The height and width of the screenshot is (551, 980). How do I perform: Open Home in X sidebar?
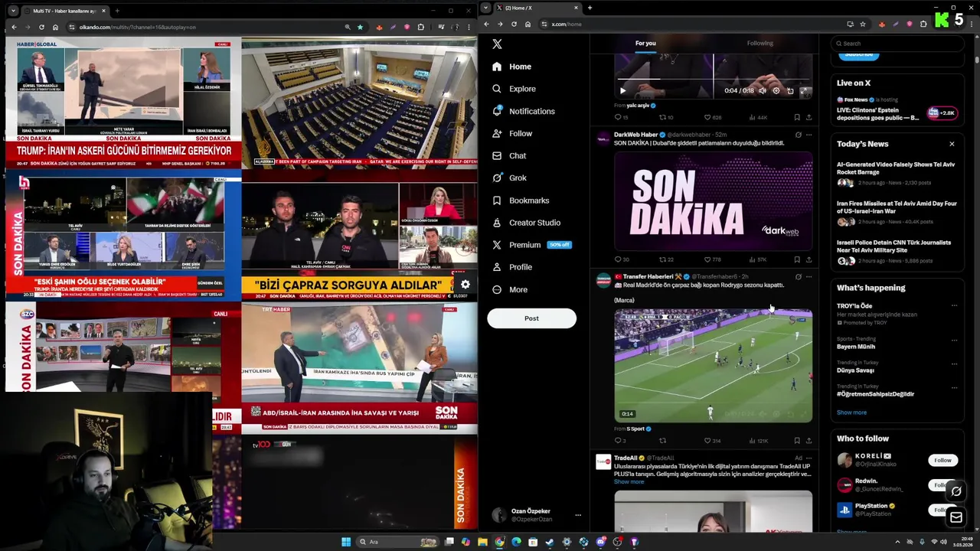tap(511, 67)
